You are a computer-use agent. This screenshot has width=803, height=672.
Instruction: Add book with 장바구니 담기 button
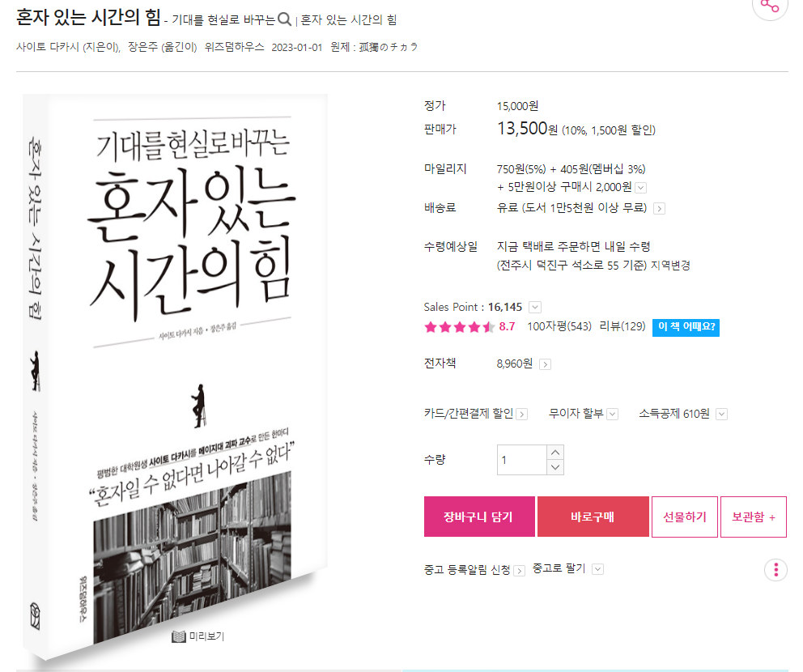click(479, 517)
